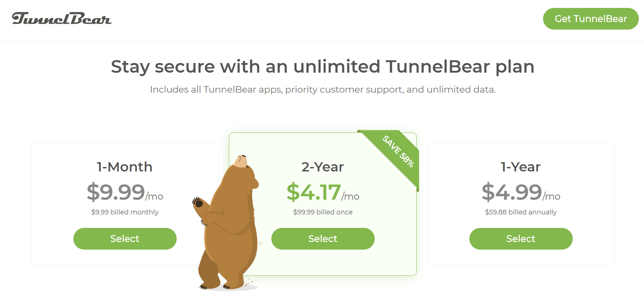Viewport: 644px width, 304px height.
Task: Click the $4.99/mo price
Action: [x=521, y=192]
